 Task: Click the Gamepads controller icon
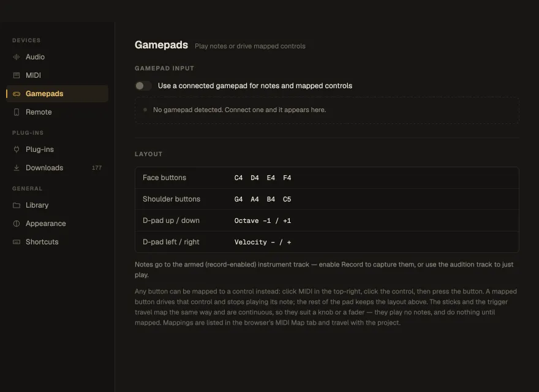[16, 94]
